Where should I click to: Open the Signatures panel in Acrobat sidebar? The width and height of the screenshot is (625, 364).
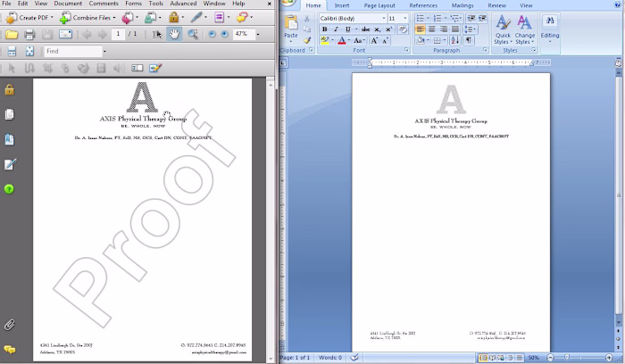pyautogui.click(x=10, y=164)
